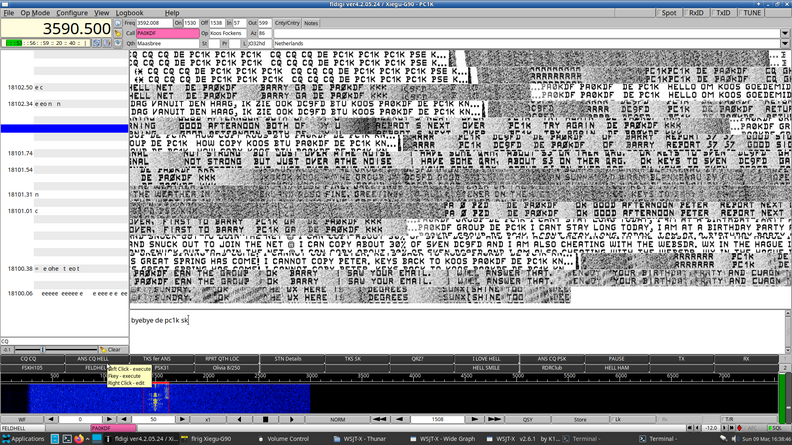
Task: Open the Applications menu in taskbar
Action: pos(25,439)
